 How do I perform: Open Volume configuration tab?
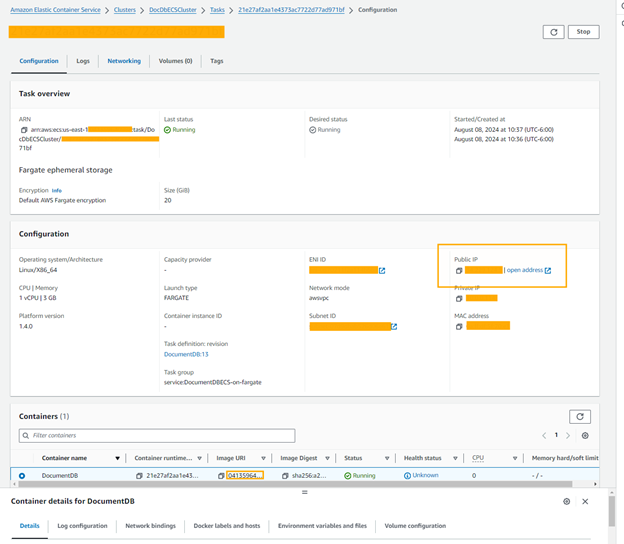(415, 526)
